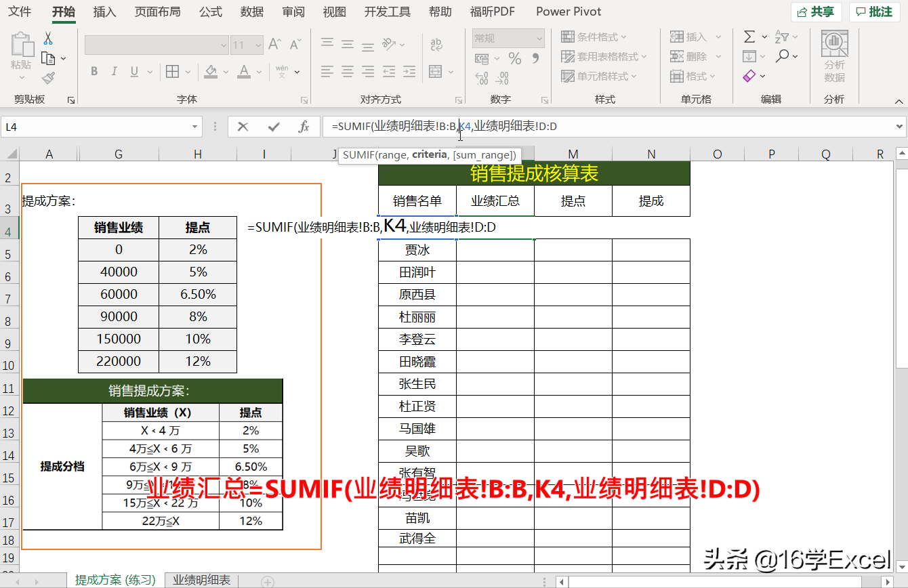Screen dimensions: 908x588
Task: Open the cell borders tool
Action: [x=172, y=71]
